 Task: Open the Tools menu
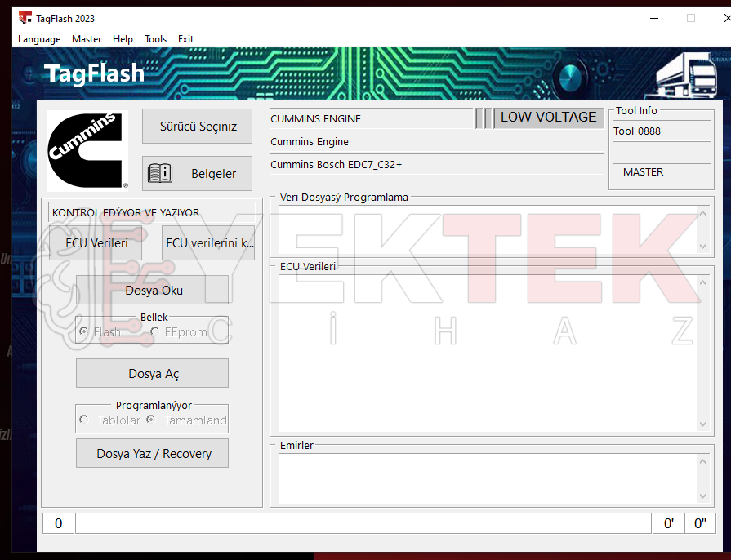click(155, 39)
